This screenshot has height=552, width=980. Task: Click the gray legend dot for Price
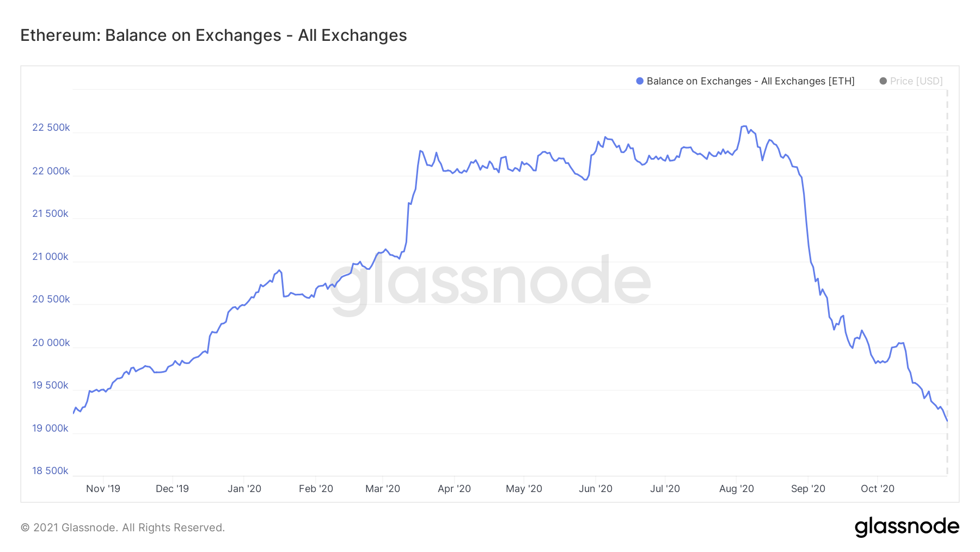[x=883, y=81]
